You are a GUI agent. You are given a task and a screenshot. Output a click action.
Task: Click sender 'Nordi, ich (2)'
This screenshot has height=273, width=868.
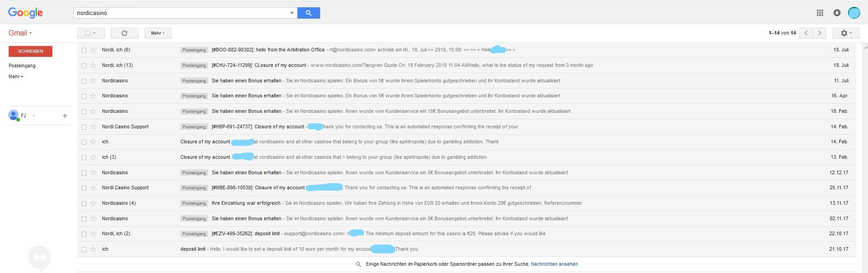pos(116,233)
